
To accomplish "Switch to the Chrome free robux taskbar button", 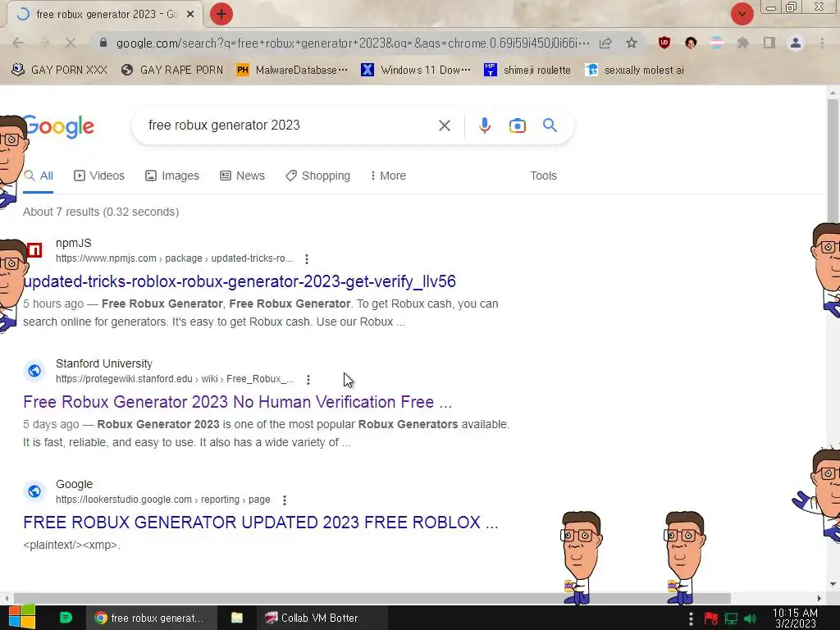I will [151, 618].
